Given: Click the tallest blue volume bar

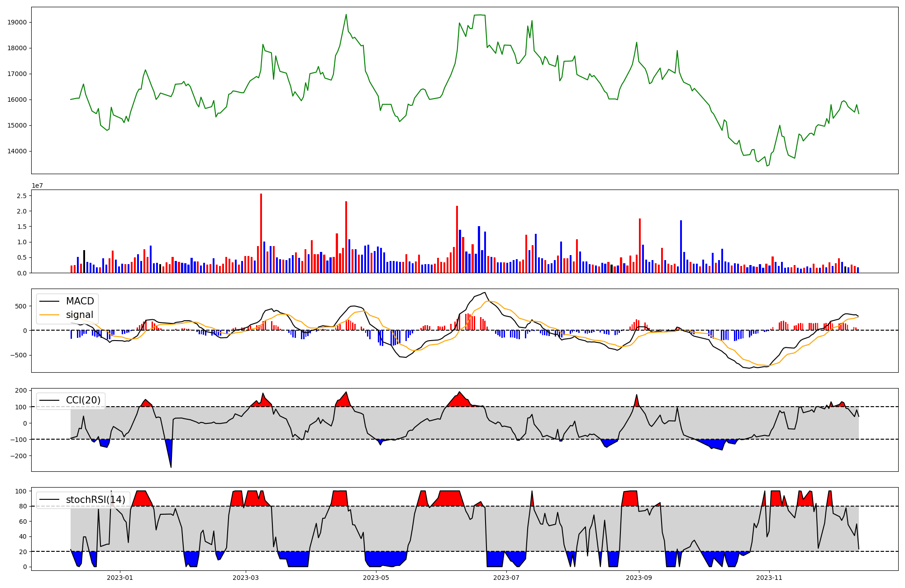Looking at the screenshot, I should (x=681, y=247).
